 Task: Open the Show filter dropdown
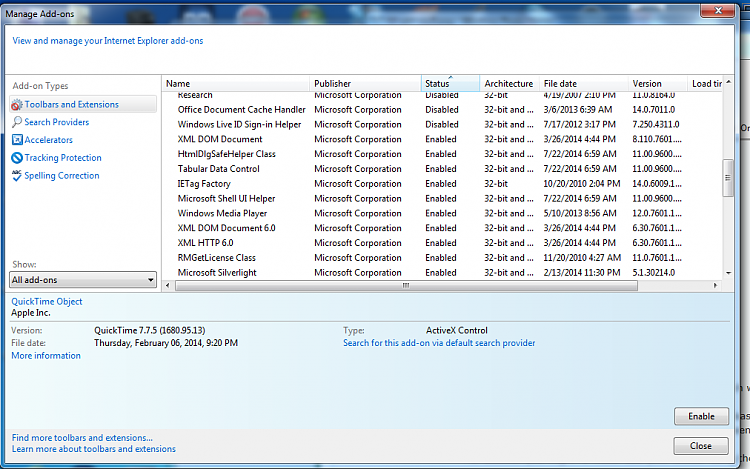(83, 280)
